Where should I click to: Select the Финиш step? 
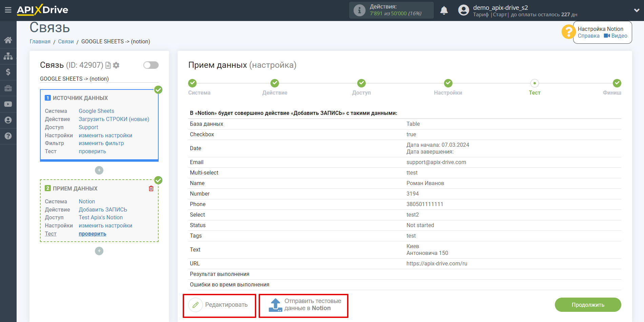pyautogui.click(x=617, y=83)
